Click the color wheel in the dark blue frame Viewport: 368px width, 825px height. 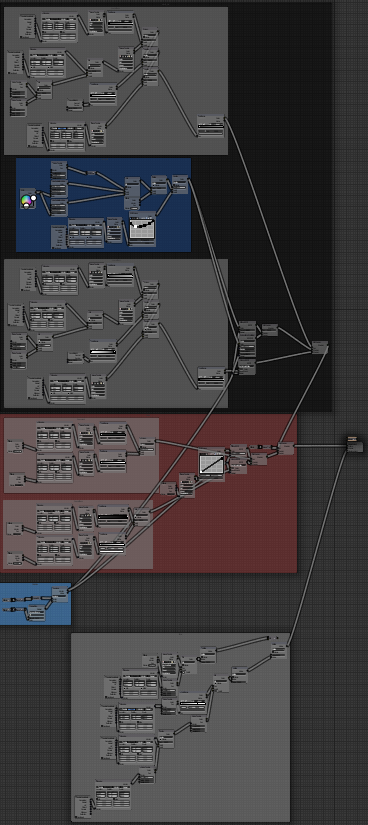coord(26,200)
